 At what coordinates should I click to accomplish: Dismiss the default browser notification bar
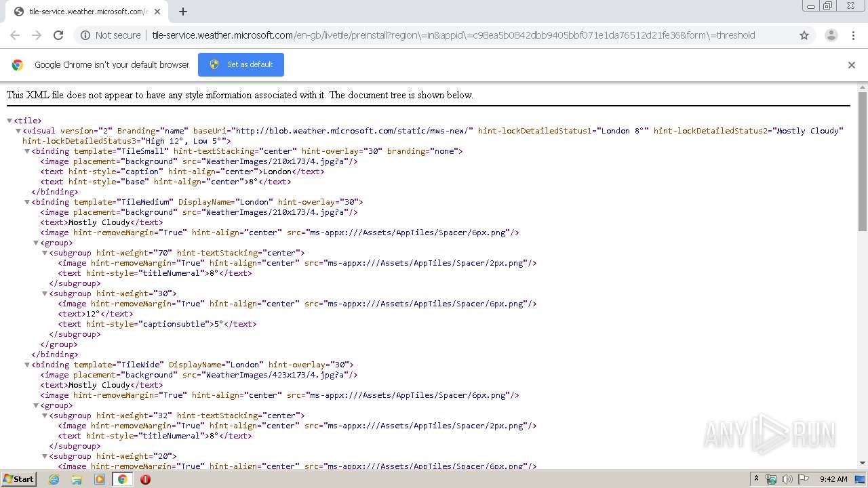(852, 65)
